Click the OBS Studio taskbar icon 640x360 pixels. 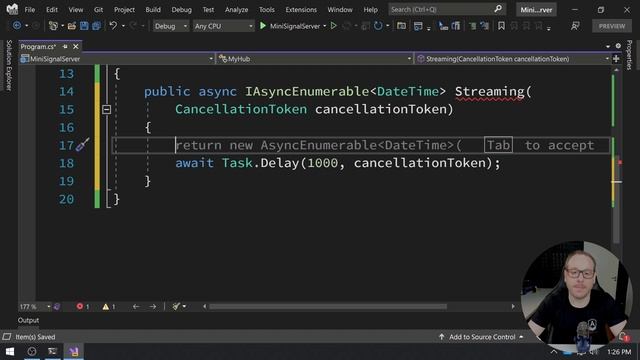[x=32, y=351]
